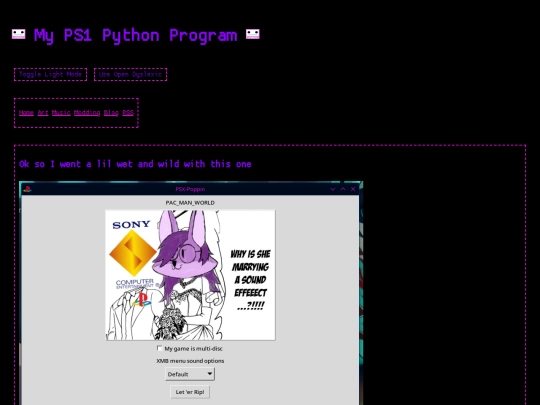Screen dimensions: 540x405
Task: Click the Let 'er Rip! button
Action: (x=190, y=392)
